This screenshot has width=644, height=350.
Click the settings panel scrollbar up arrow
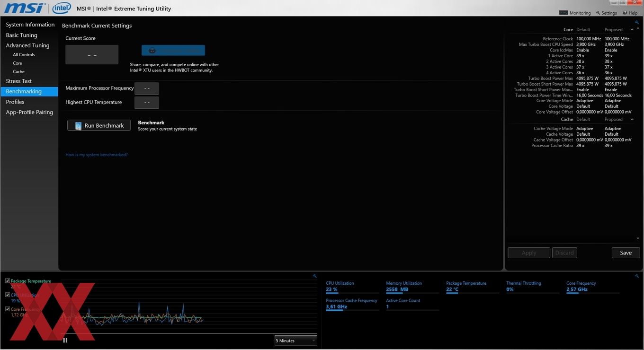638,29
